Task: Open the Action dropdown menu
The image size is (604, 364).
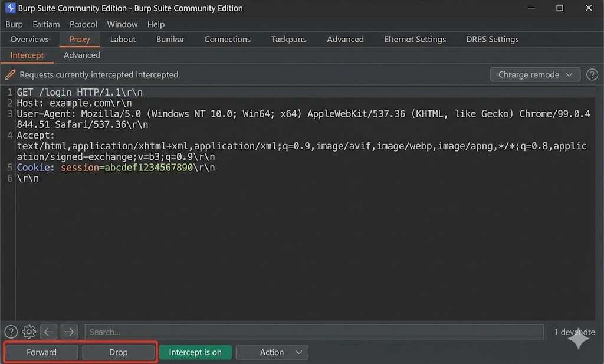Action: click(272, 352)
